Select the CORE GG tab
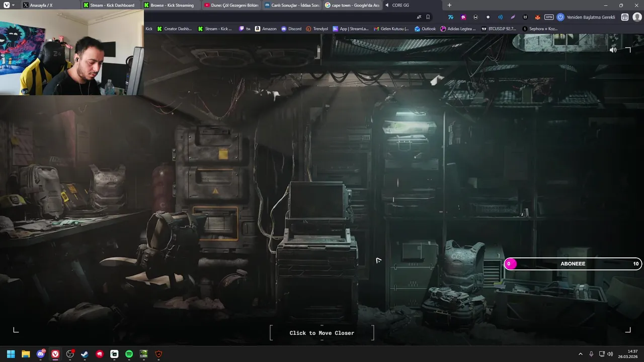Screen dimensions: 644x362 click(x=412, y=5)
